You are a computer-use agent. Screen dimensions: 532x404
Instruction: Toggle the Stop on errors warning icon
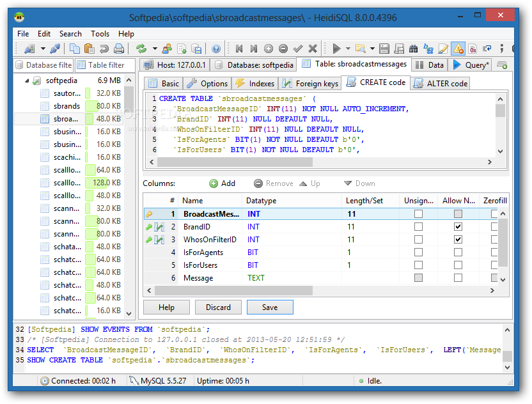(458, 49)
